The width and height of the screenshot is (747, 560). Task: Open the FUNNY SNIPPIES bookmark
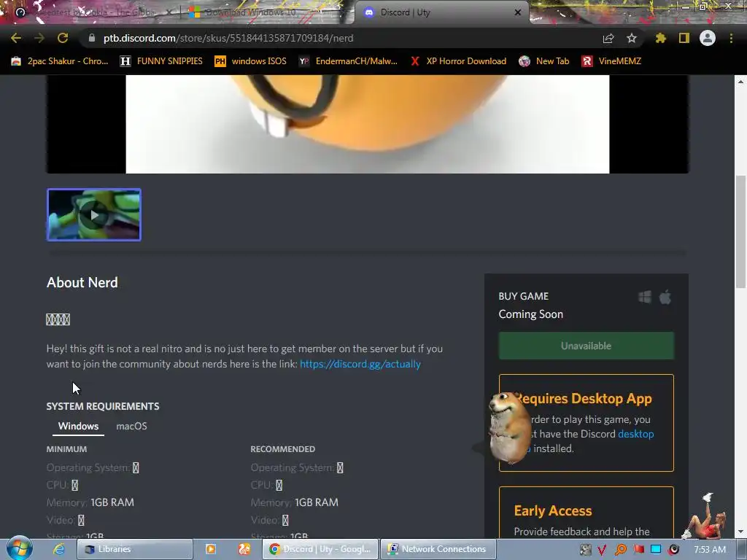pos(161,61)
